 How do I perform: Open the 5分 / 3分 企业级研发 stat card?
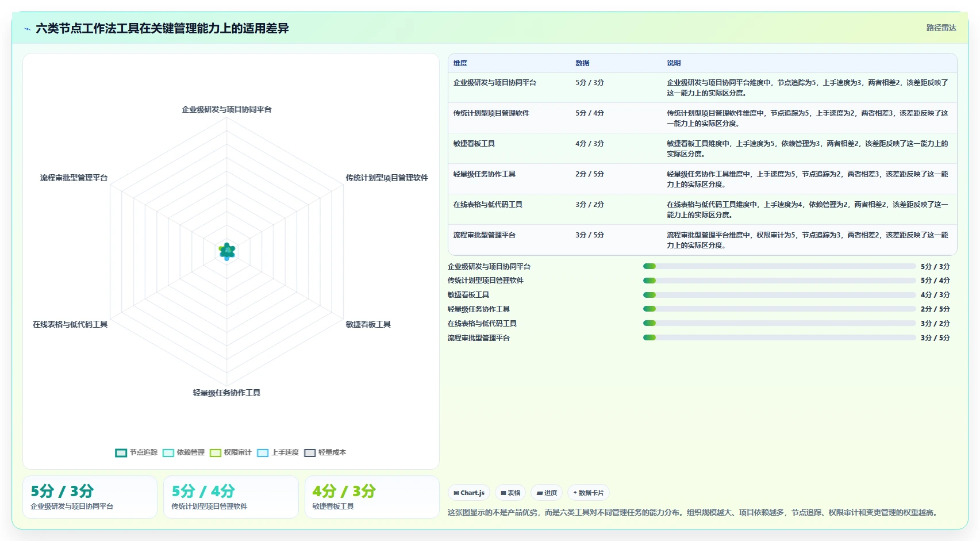coord(90,497)
